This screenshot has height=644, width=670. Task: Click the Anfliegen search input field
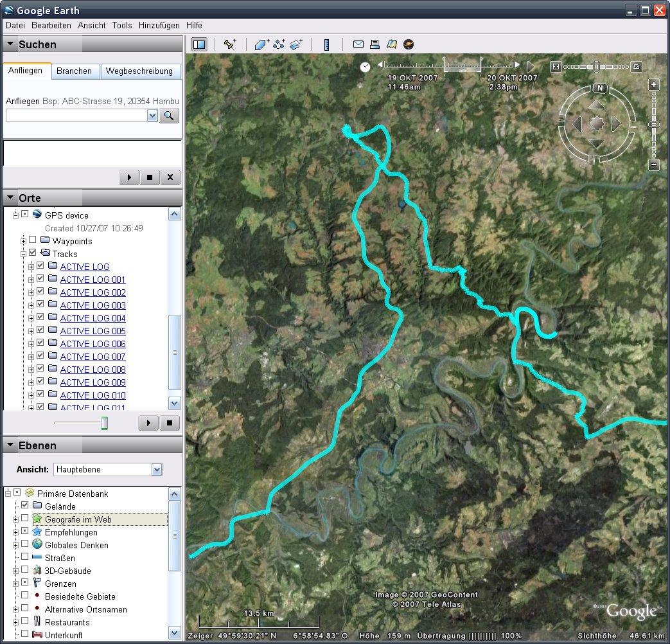click(76, 116)
